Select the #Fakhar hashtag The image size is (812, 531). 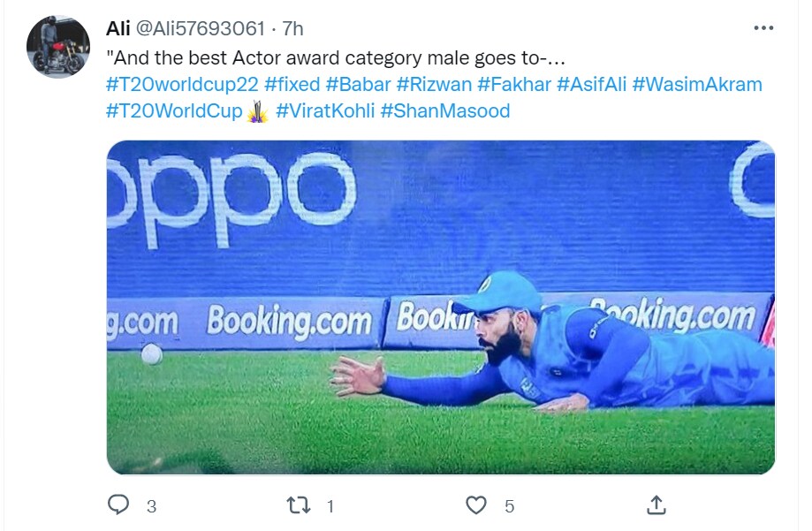[x=514, y=85]
